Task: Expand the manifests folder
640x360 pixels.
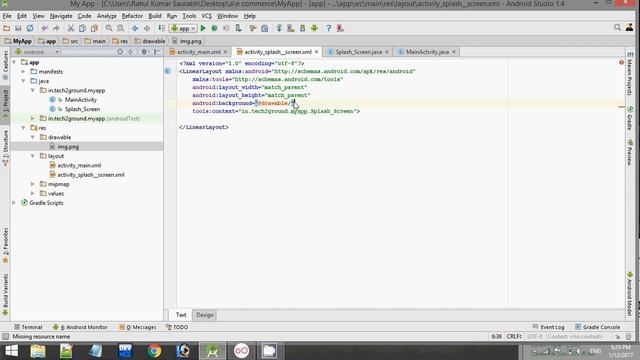Action: pyautogui.click(x=23, y=71)
